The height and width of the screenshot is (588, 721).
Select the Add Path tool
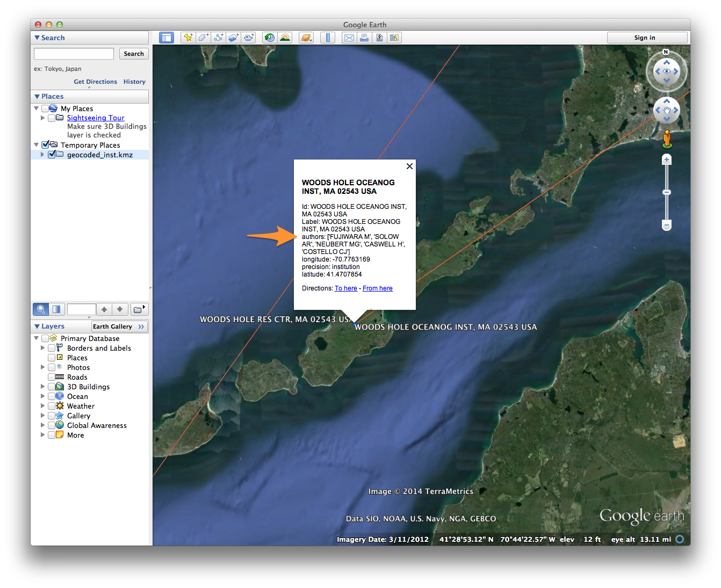[x=218, y=38]
